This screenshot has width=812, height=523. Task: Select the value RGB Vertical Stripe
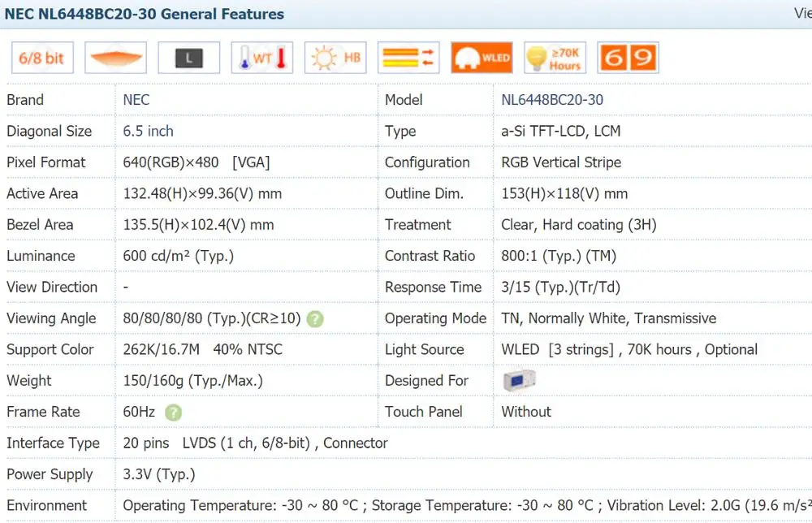pyautogui.click(x=561, y=162)
